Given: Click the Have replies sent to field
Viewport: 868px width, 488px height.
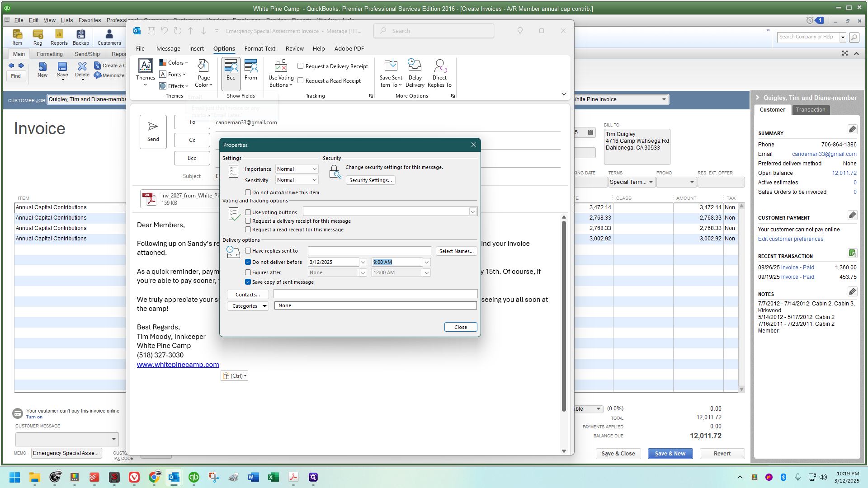Looking at the screenshot, I should (369, 251).
